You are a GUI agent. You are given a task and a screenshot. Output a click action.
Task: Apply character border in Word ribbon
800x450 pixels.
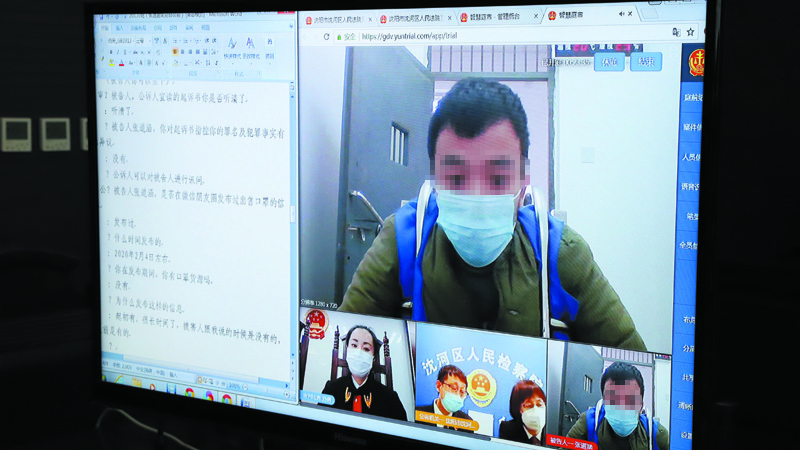coord(165,41)
